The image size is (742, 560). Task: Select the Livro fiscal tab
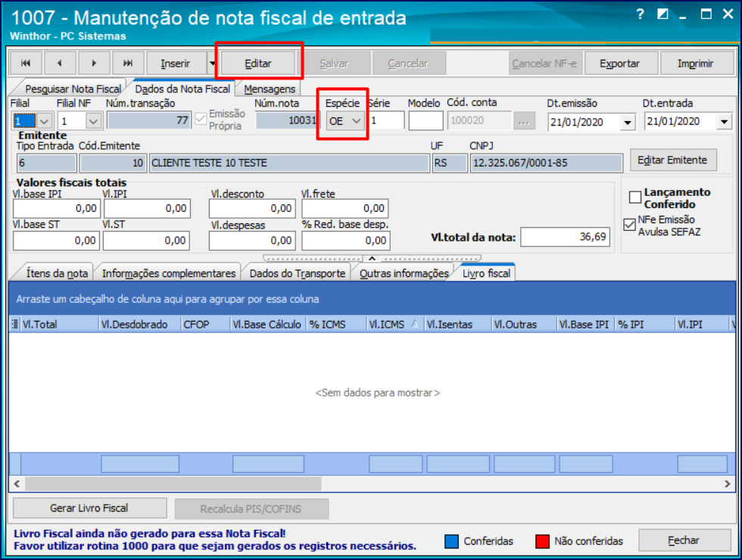pos(486,273)
